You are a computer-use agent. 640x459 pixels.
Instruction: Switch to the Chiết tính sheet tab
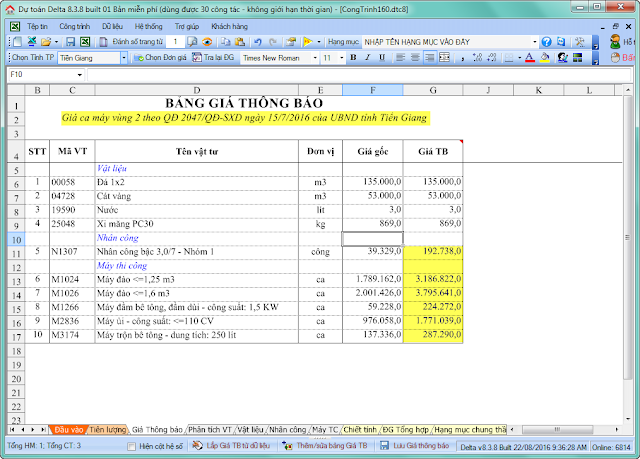[x=360, y=430]
